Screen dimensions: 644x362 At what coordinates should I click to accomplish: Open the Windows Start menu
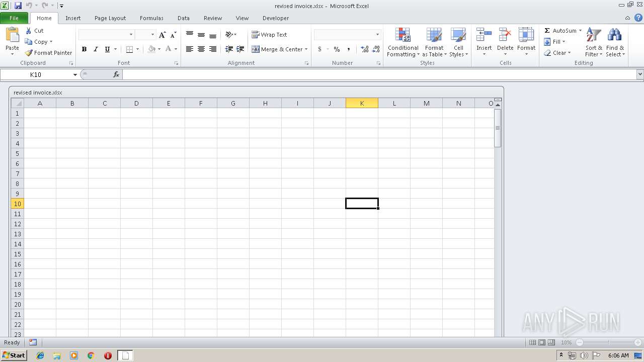14,355
